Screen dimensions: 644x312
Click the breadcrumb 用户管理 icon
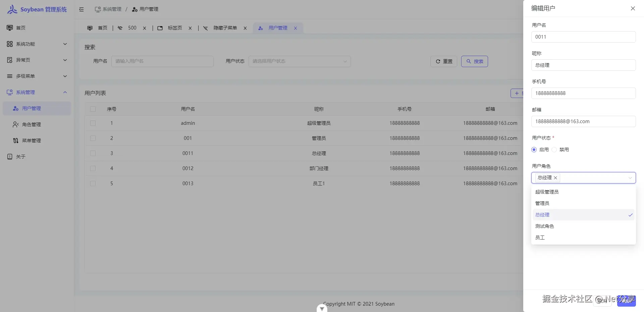135,9
